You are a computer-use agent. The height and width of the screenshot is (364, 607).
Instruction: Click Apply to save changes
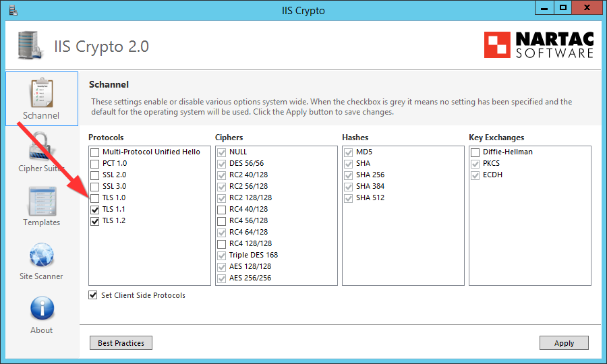coord(564,342)
